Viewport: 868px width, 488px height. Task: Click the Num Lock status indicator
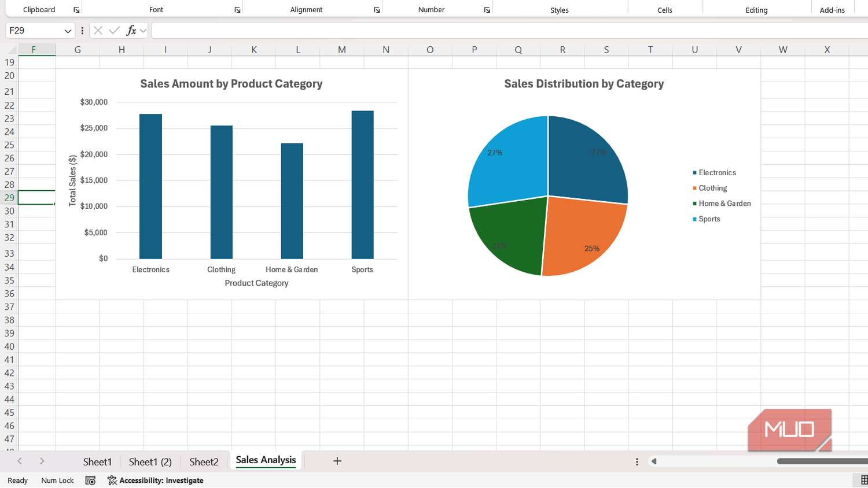[x=57, y=480]
